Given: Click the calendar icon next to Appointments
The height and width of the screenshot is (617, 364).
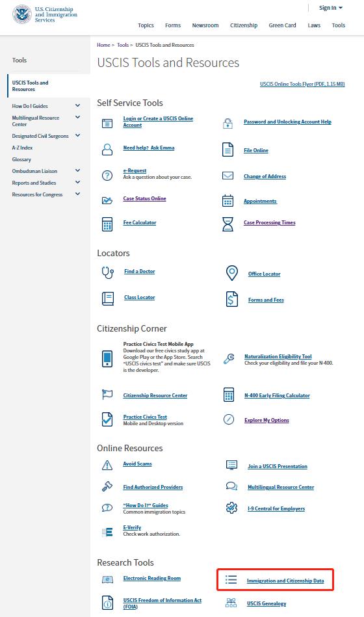Looking at the screenshot, I should [x=228, y=201].
